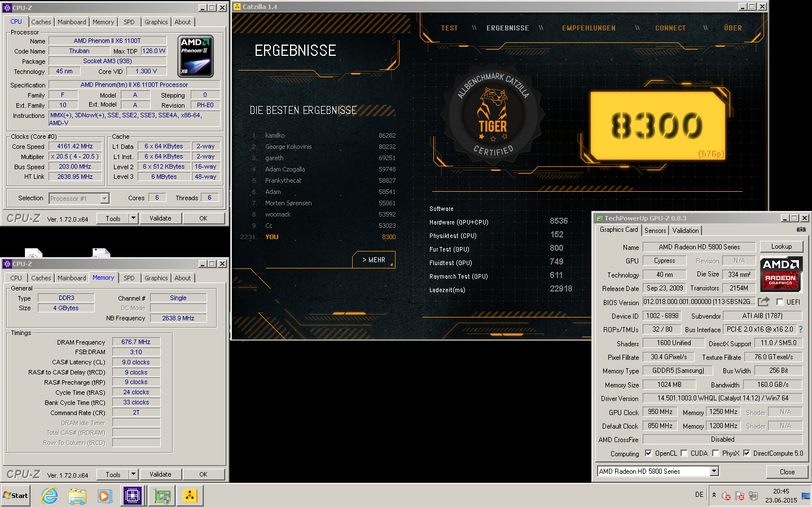Click Core Speed value 4161.42 MHz
The image size is (812, 507).
pyautogui.click(x=75, y=146)
